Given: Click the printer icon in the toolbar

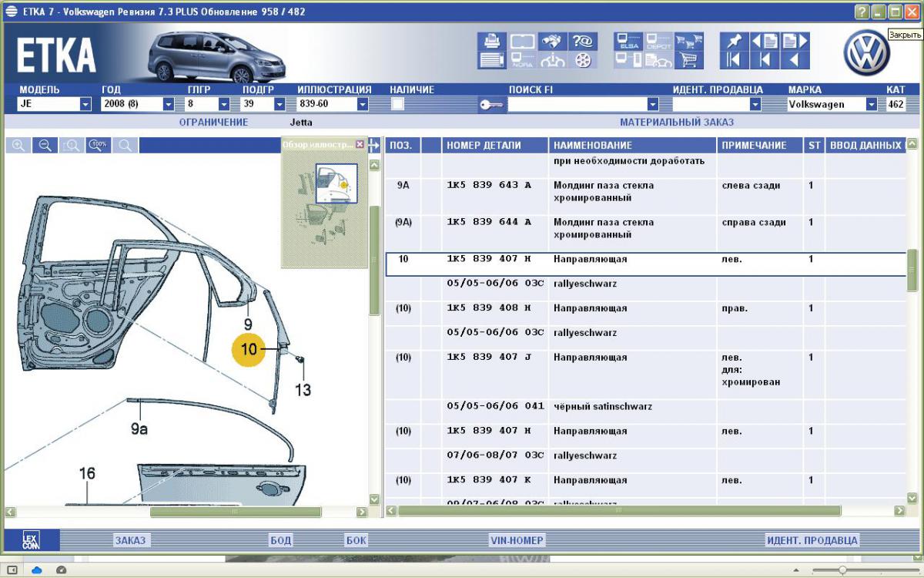Looking at the screenshot, I should 491,42.
